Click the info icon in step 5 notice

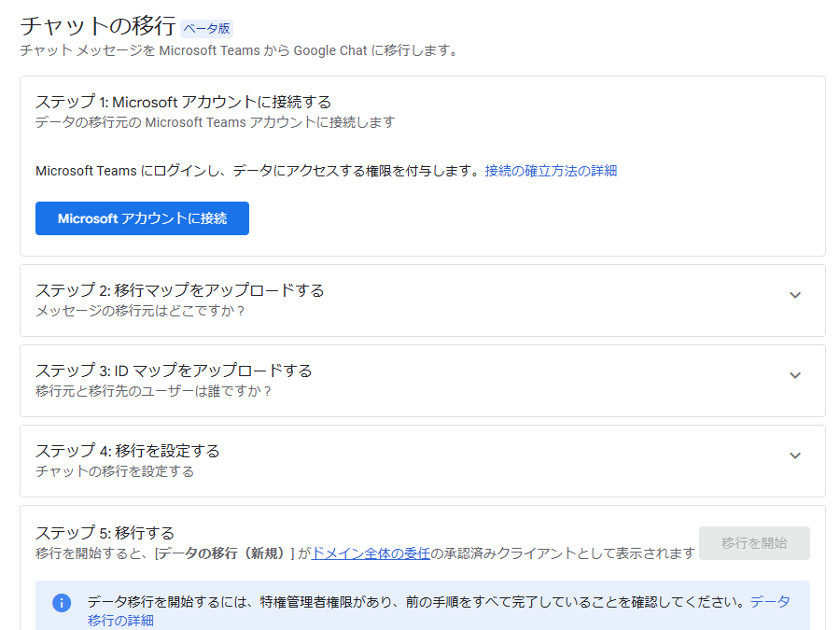(62, 603)
